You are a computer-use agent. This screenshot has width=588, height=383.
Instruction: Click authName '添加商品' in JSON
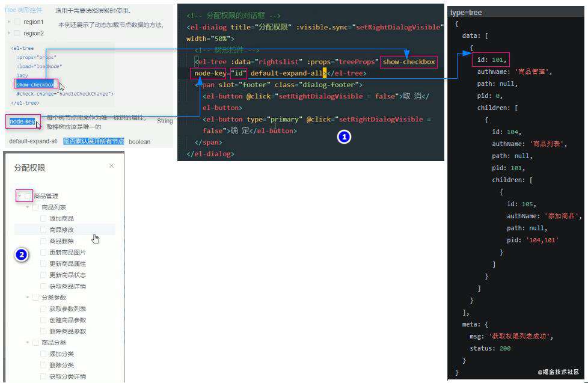tap(544, 216)
